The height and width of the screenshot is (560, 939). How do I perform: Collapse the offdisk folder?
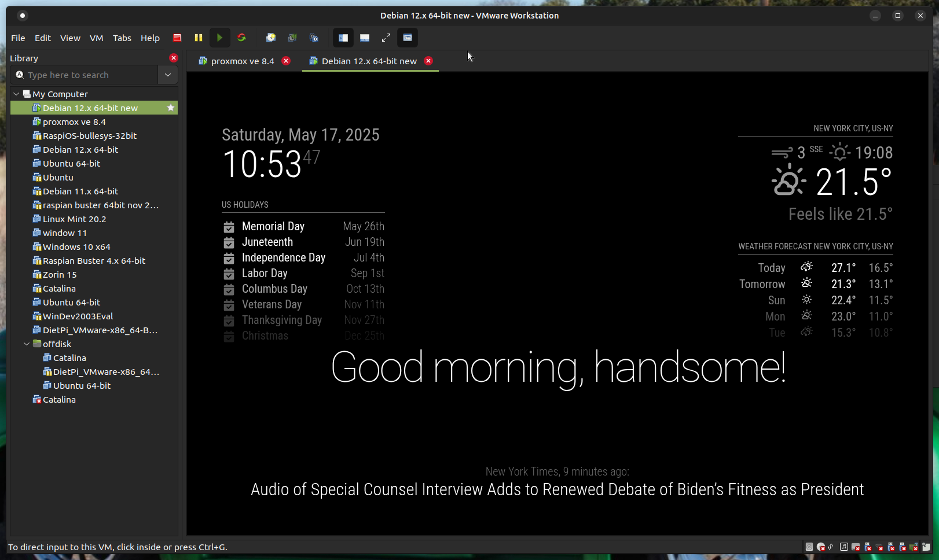click(x=27, y=344)
